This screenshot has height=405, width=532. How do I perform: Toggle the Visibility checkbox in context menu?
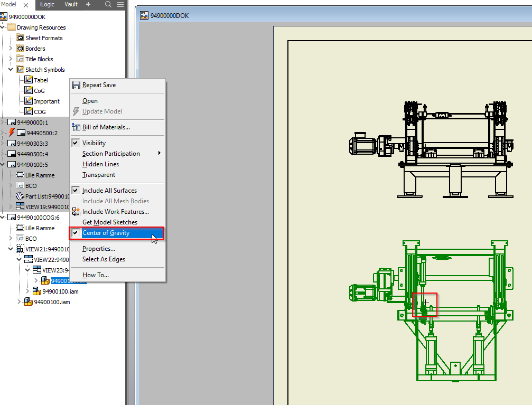[x=76, y=143]
